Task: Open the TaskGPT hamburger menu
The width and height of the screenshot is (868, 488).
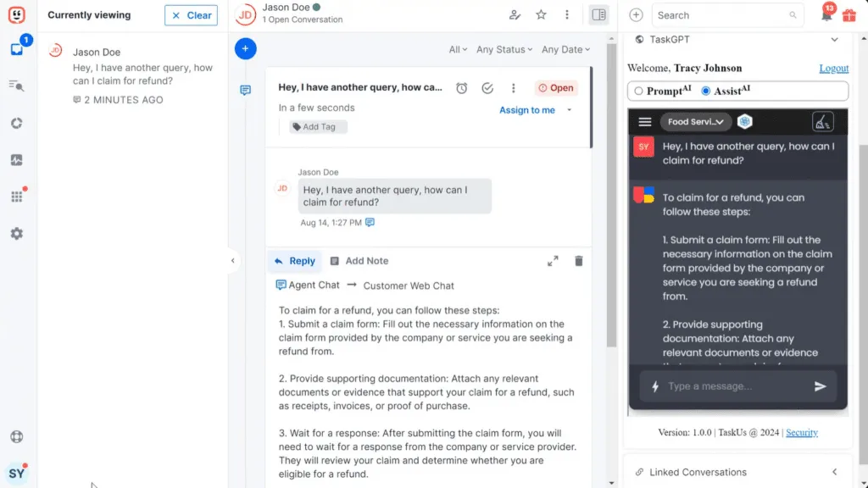Action: (x=645, y=122)
